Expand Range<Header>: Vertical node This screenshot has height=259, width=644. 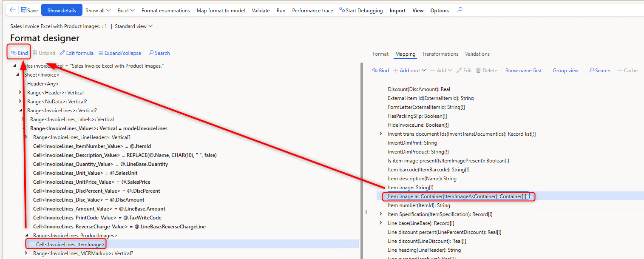click(20, 92)
